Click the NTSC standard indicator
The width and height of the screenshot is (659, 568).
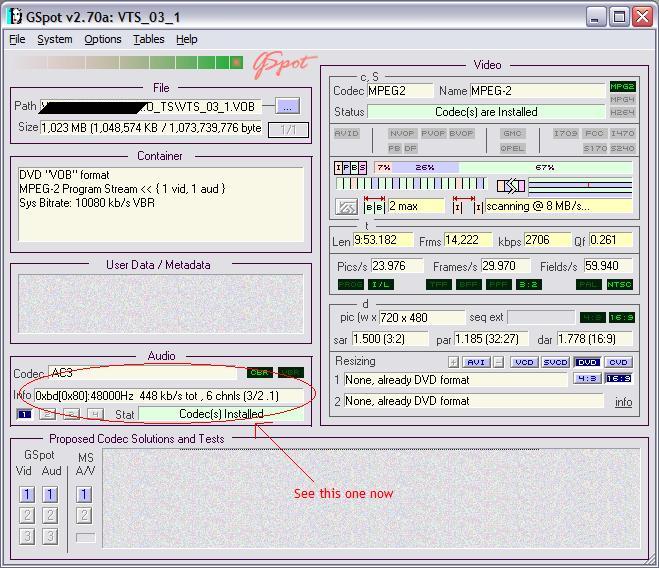[619, 285]
